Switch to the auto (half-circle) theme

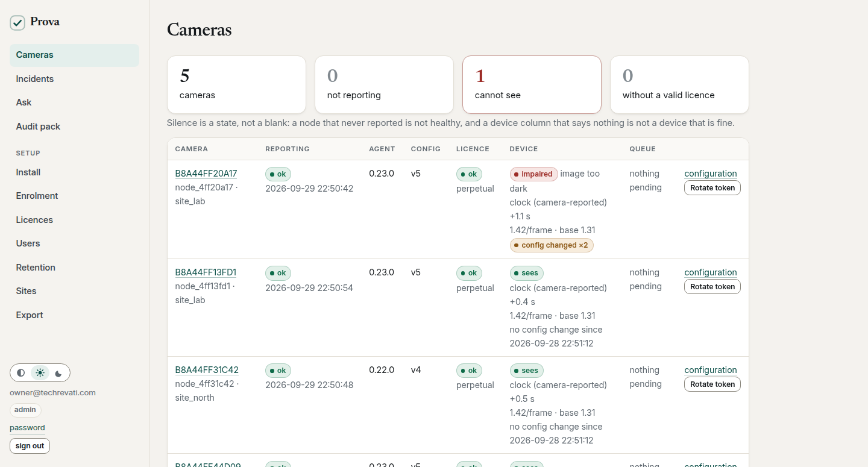coord(21,373)
